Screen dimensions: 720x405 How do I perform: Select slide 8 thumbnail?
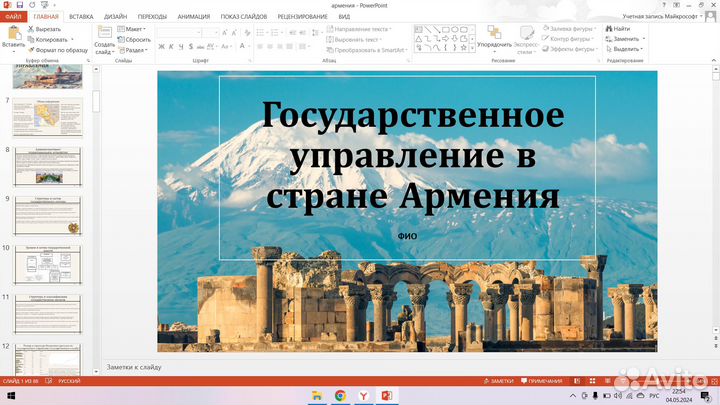coord(48,166)
